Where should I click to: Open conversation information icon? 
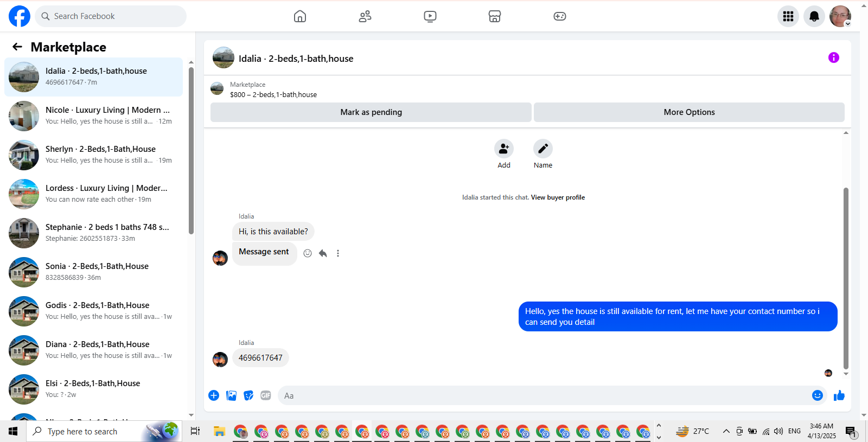point(834,57)
